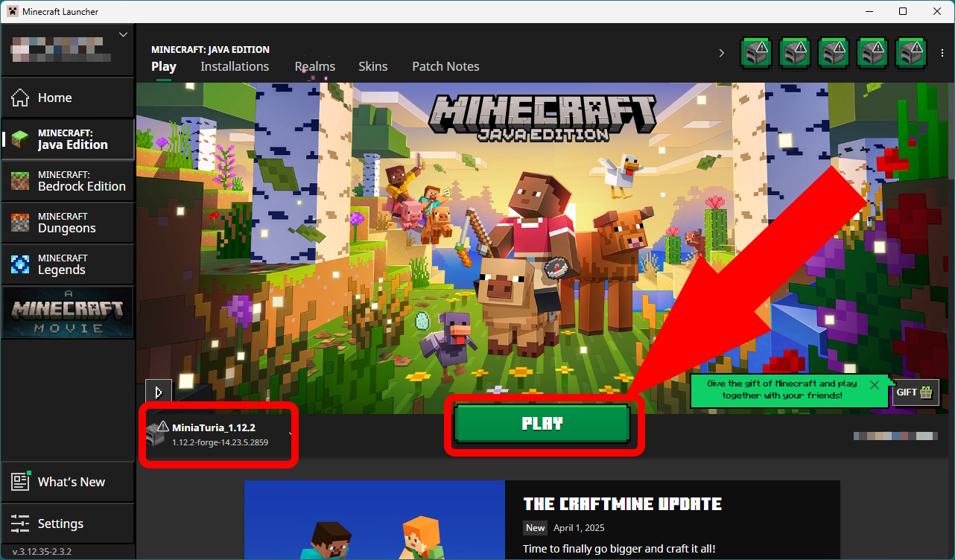Click the play-triangle button on hero image
The width and height of the screenshot is (955, 560).
(158, 392)
